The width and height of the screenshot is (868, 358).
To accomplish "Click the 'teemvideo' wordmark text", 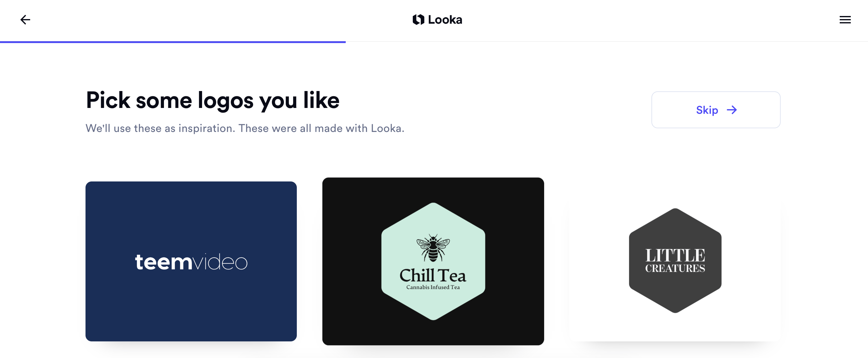I will coord(191,262).
